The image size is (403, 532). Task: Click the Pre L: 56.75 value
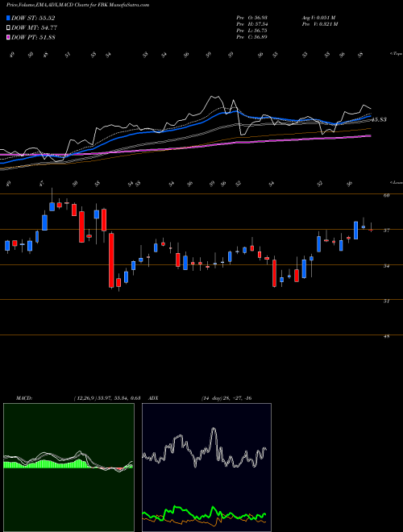coord(251,31)
